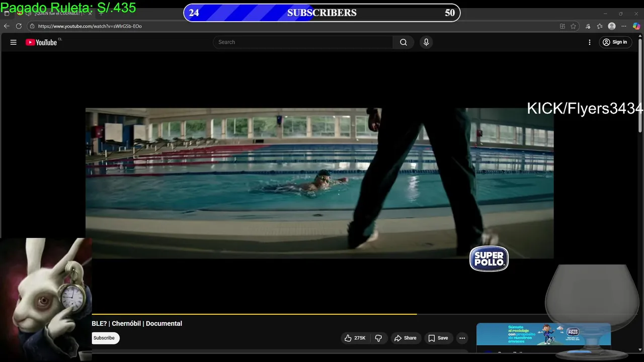This screenshot has width=644, height=362.
Task: Reload the page with the refresh icon
Action: [x=19, y=26]
